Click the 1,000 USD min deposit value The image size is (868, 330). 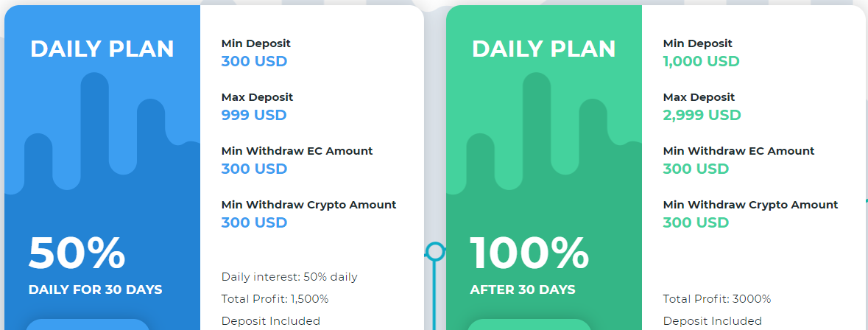click(x=702, y=61)
